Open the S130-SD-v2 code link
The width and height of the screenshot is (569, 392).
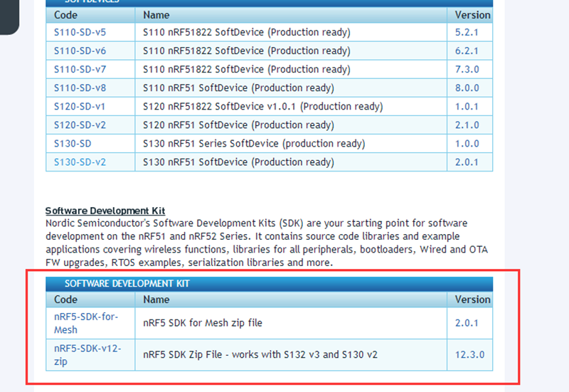80,162
